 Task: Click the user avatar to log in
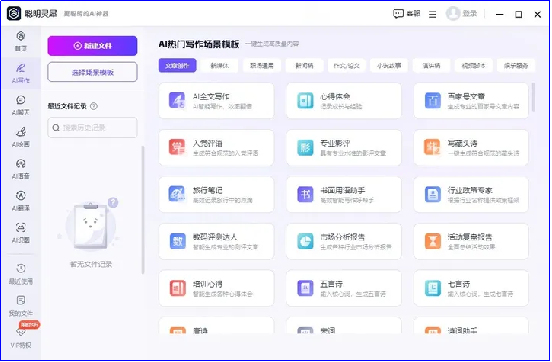pyautogui.click(x=453, y=14)
